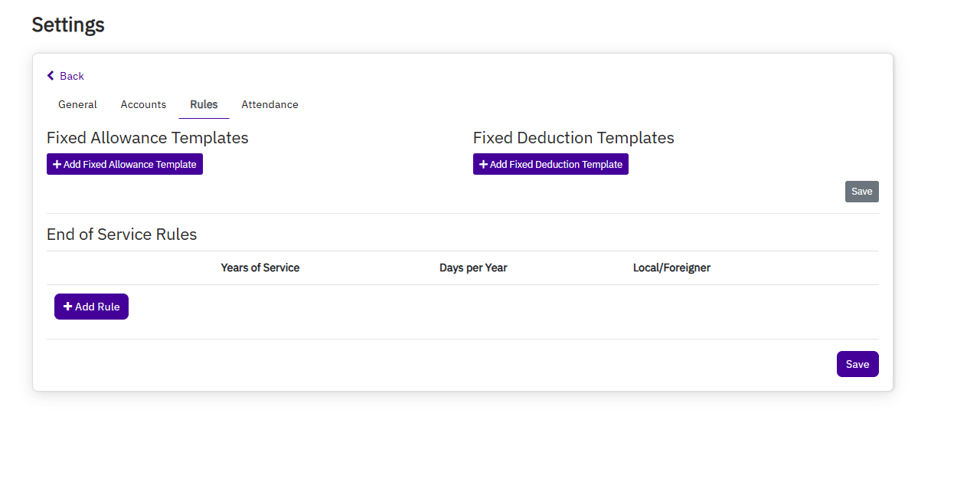Click the back chevron arrow icon
This screenshot has width=980, height=479.
click(51, 76)
